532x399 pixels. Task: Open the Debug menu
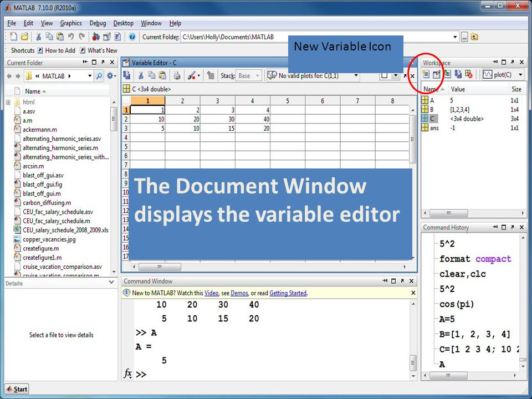pyautogui.click(x=98, y=23)
